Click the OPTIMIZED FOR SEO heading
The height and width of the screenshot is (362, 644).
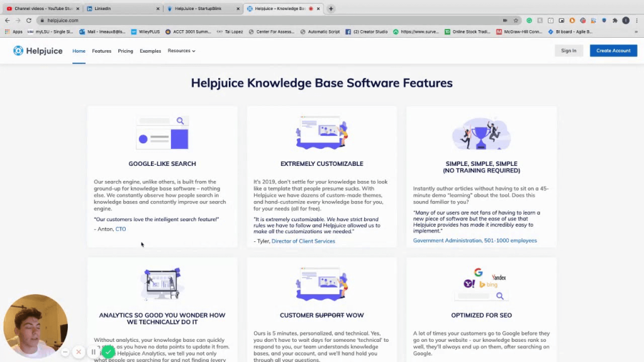(481, 315)
